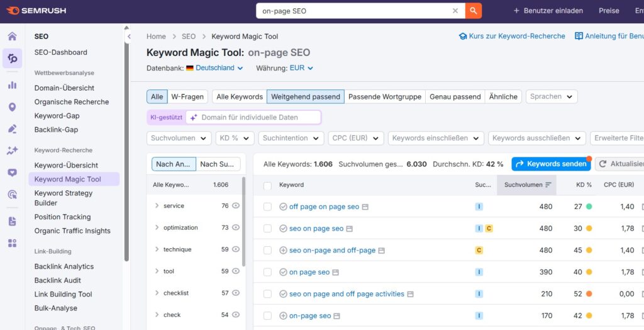The image size is (644, 330).
Task: Toggle eye visibility for optimization group
Action: 236,227
